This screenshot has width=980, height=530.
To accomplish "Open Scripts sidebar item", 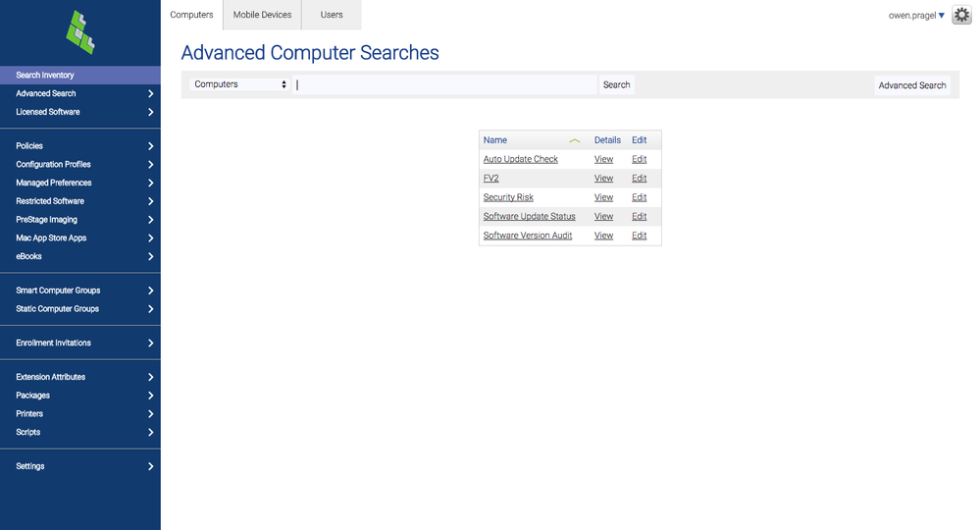I will 80,432.
